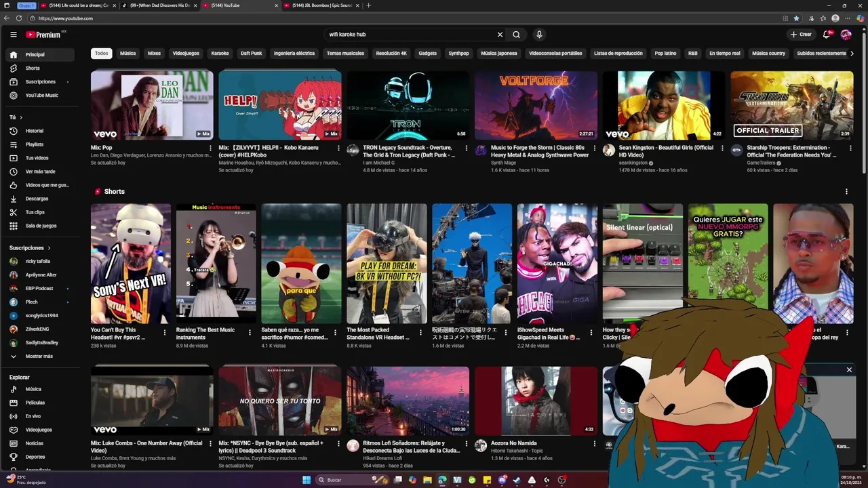Expand the Tú section chevron
This screenshot has height=488, width=868.
point(21,117)
